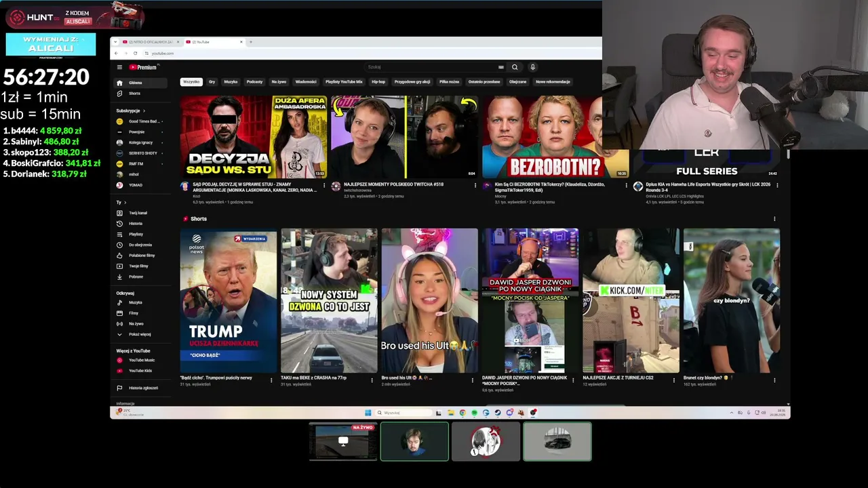Select the Muzyka filter chip
The width and height of the screenshot is (868, 488).
[x=231, y=82]
